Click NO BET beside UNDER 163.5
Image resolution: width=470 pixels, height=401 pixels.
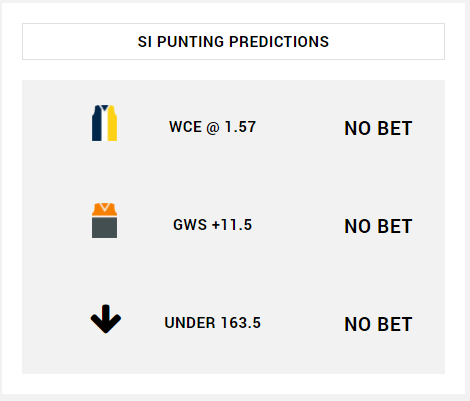378,324
